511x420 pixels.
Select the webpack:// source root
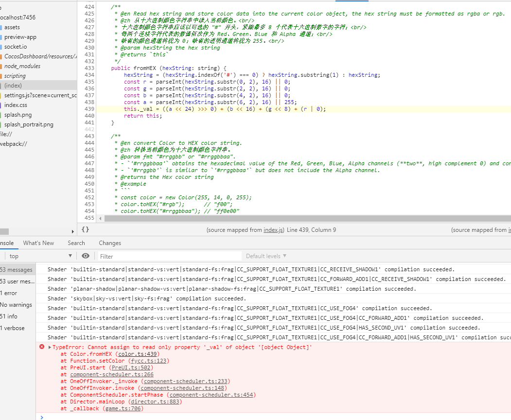click(x=13, y=144)
